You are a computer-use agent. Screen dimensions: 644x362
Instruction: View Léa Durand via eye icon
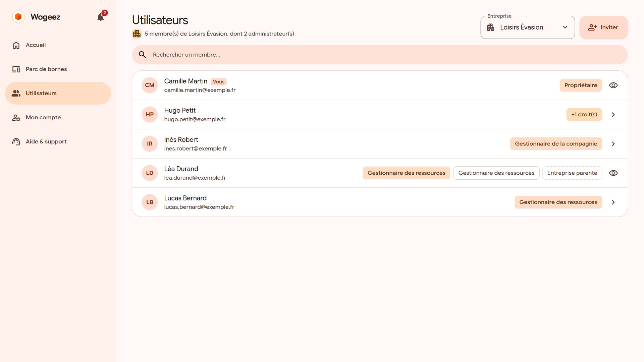[613, 173]
